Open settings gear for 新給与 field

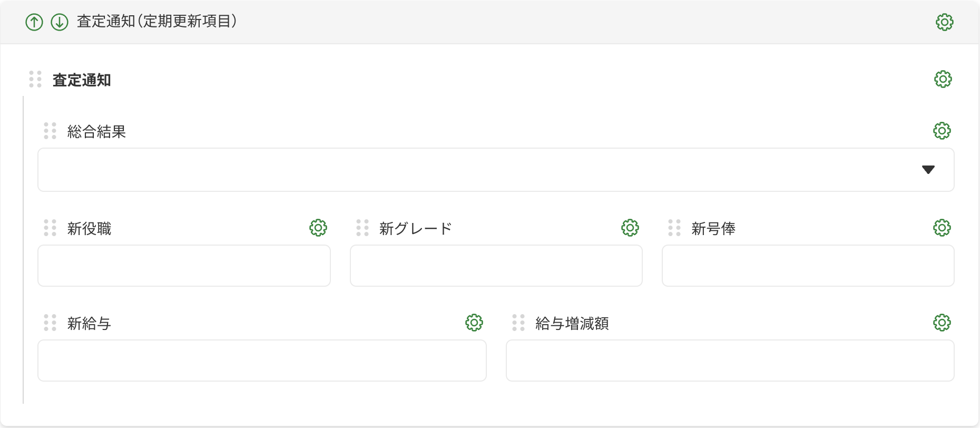coord(474,323)
